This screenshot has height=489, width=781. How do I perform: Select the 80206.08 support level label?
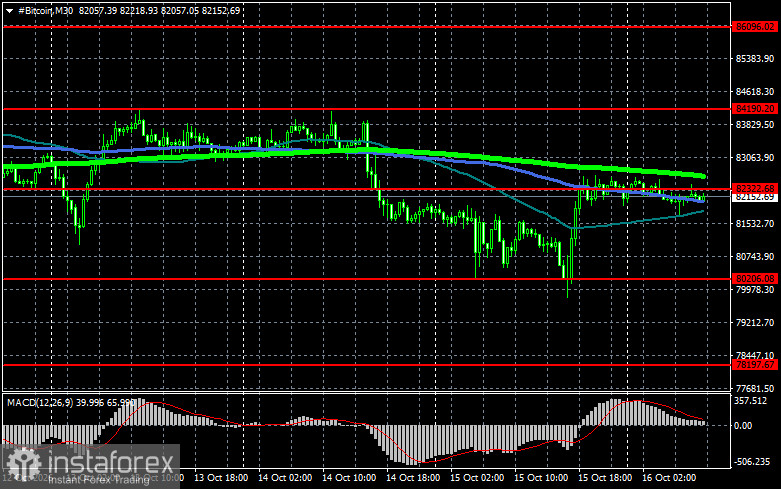(x=755, y=279)
